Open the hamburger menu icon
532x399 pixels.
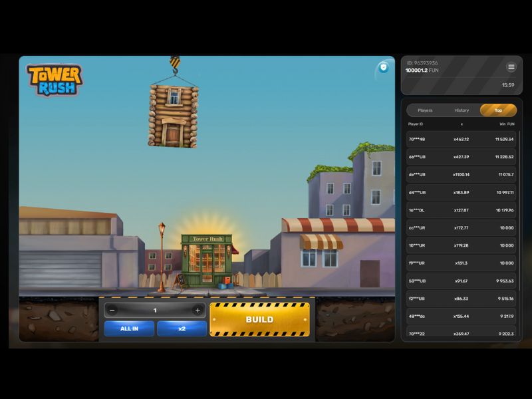[x=511, y=66]
